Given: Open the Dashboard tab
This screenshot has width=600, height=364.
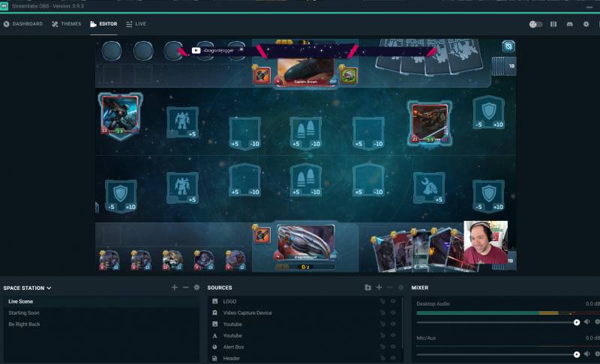Looking at the screenshot, I should click(x=23, y=24).
